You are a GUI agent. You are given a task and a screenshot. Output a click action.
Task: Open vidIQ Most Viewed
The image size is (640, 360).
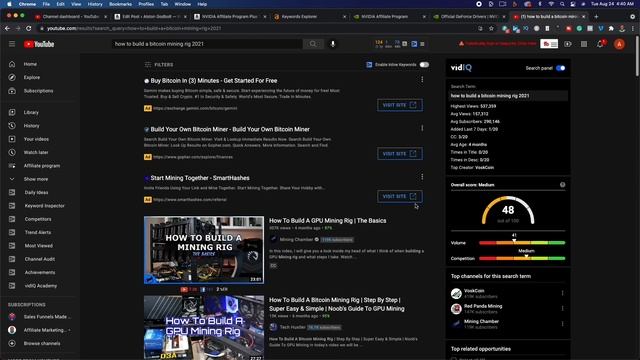[x=40, y=246]
